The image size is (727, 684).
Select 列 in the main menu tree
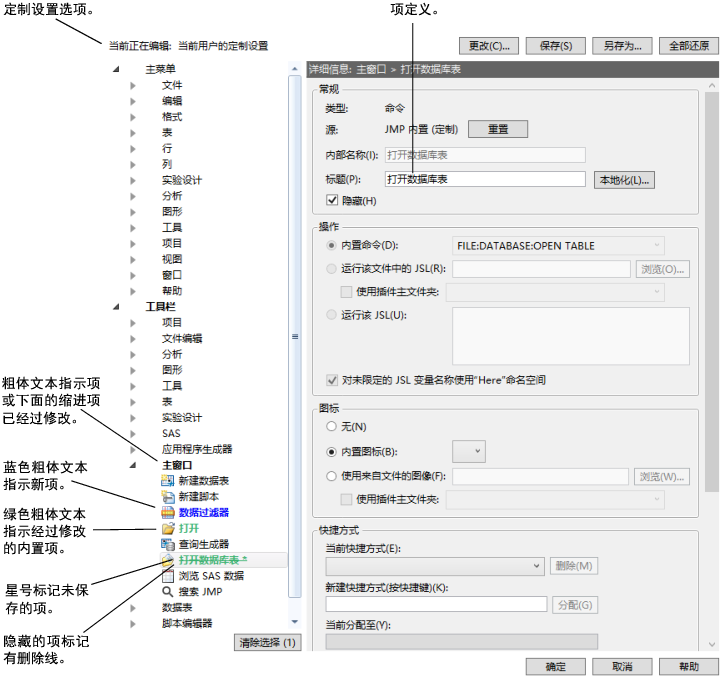(167, 164)
